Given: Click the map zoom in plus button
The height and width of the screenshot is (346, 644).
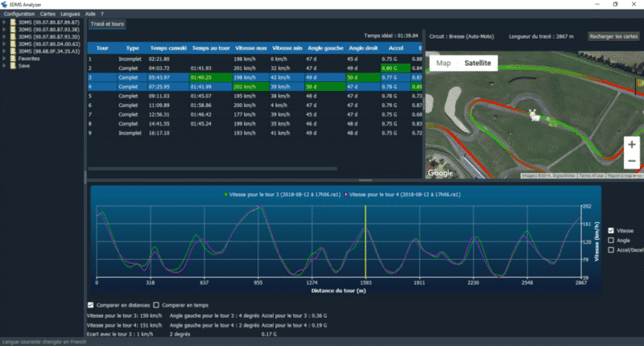Looking at the screenshot, I should pyautogui.click(x=631, y=145).
